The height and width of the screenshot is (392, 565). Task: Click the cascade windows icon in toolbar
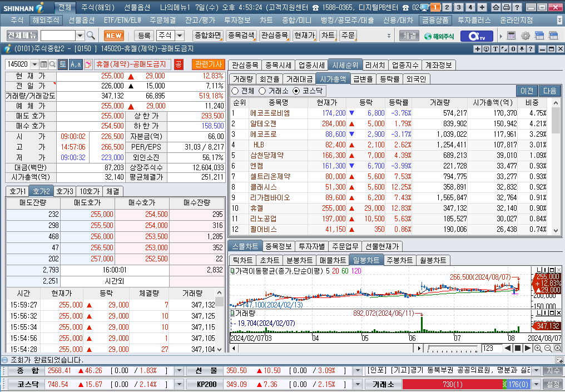pyautogui.click(x=539, y=36)
